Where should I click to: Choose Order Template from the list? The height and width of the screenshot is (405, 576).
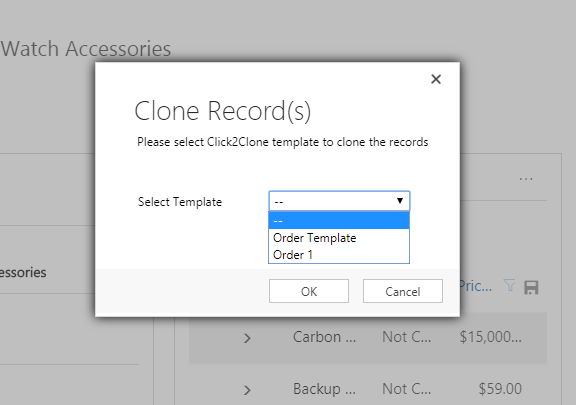[x=339, y=238]
